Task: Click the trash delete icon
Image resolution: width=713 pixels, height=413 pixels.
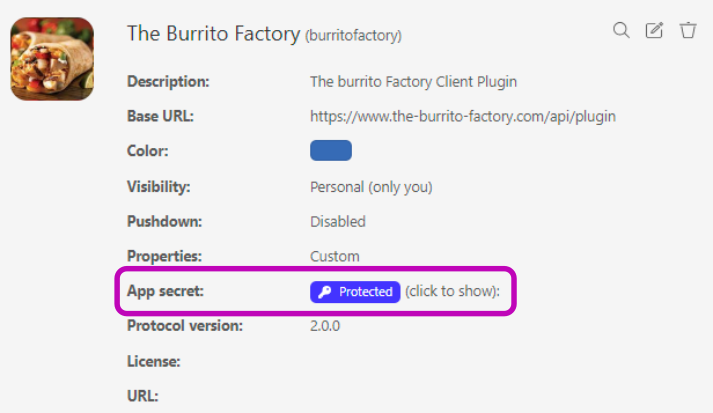Action: click(688, 30)
